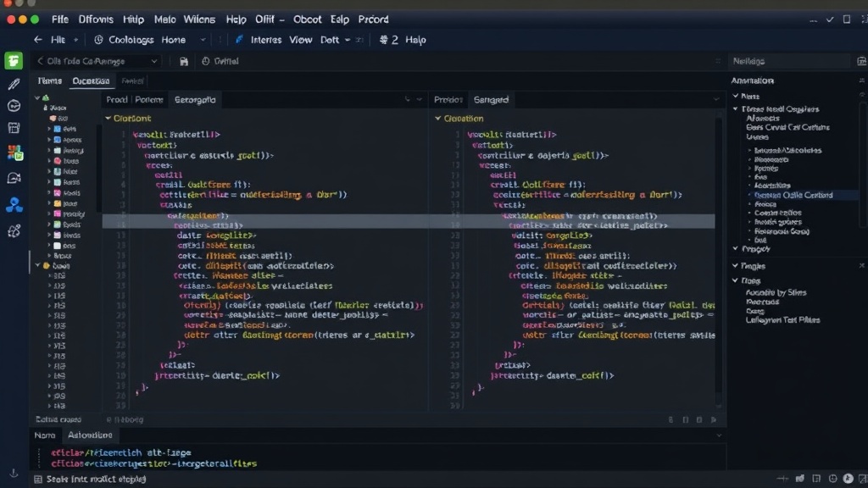Switch to the Flems tab
868x488 pixels.
tap(49, 80)
